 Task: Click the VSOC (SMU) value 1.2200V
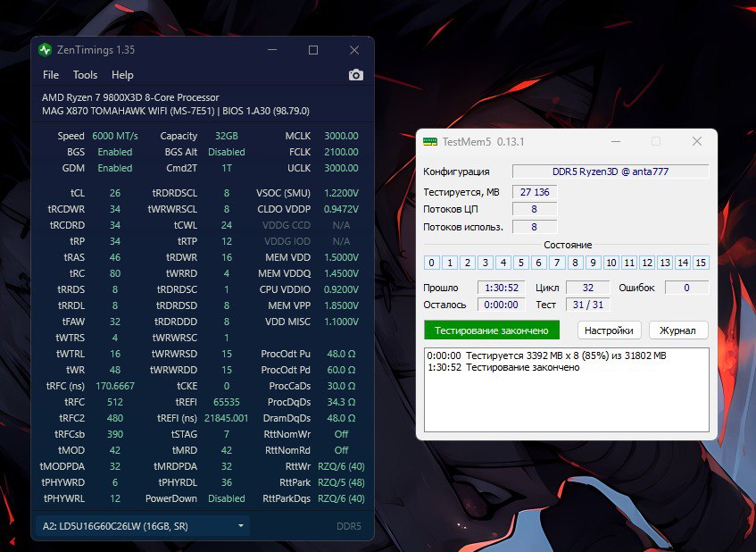341,193
